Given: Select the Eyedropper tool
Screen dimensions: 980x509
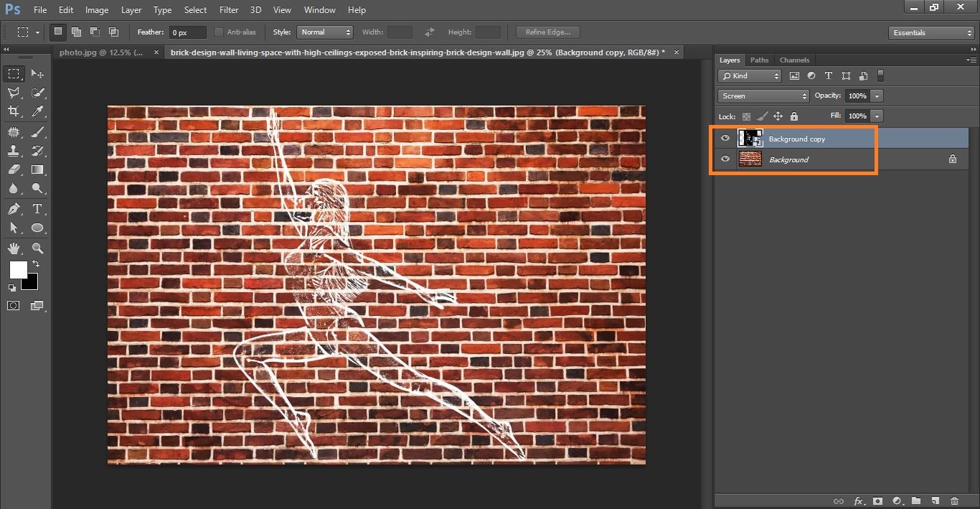Looking at the screenshot, I should 38,111.
